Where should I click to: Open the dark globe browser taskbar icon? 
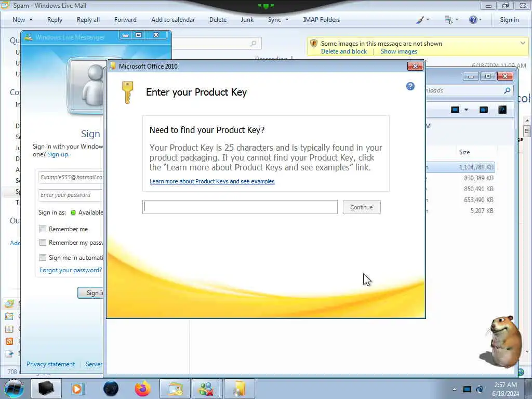pyautogui.click(x=111, y=389)
